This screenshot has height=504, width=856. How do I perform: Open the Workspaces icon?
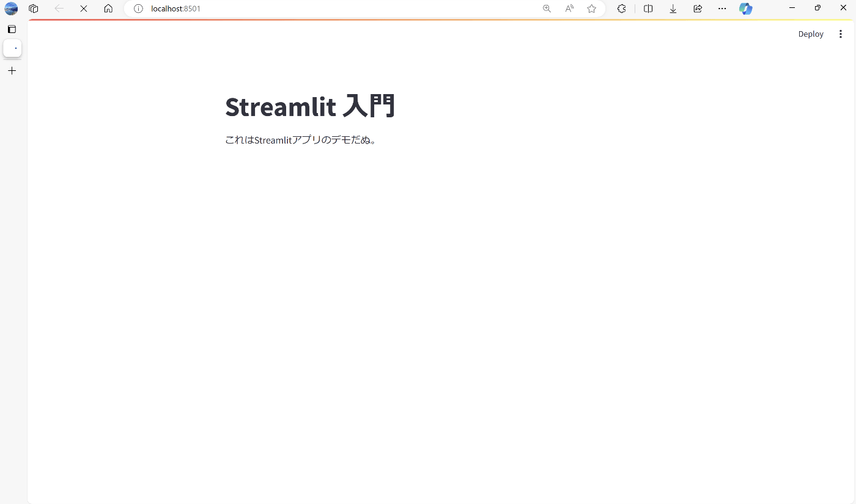[34, 9]
